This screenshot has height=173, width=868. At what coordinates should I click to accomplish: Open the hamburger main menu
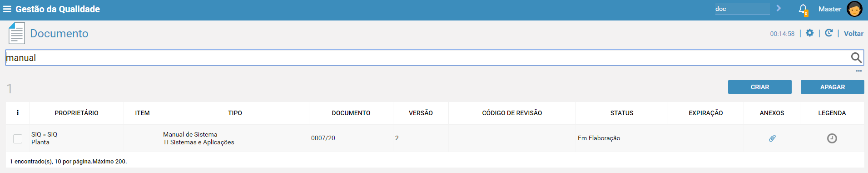point(7,9)
